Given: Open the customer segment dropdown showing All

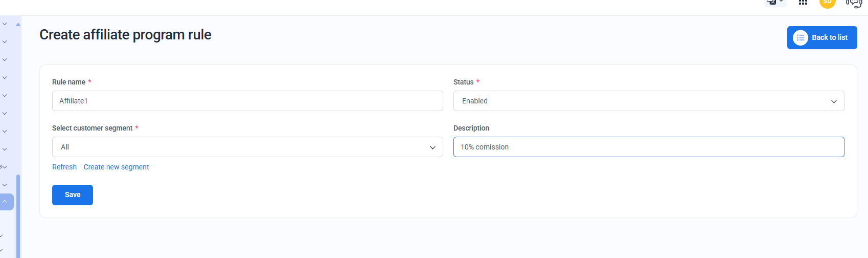Looking at the screenshot, I should (247, 147).
